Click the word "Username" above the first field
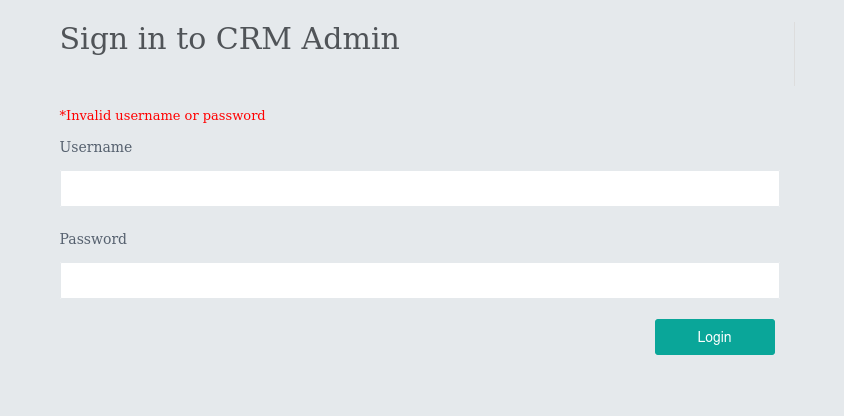 [x=96, y=147]
